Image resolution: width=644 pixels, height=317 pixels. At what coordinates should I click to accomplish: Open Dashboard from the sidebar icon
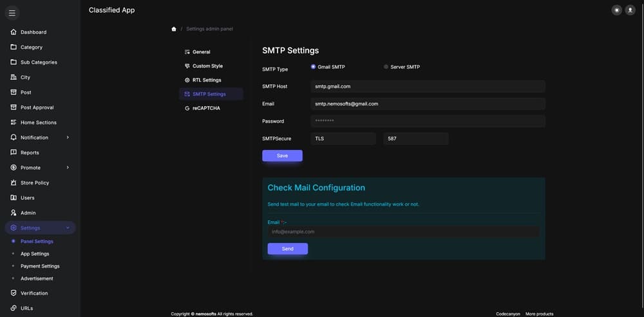tap(14, 32)
